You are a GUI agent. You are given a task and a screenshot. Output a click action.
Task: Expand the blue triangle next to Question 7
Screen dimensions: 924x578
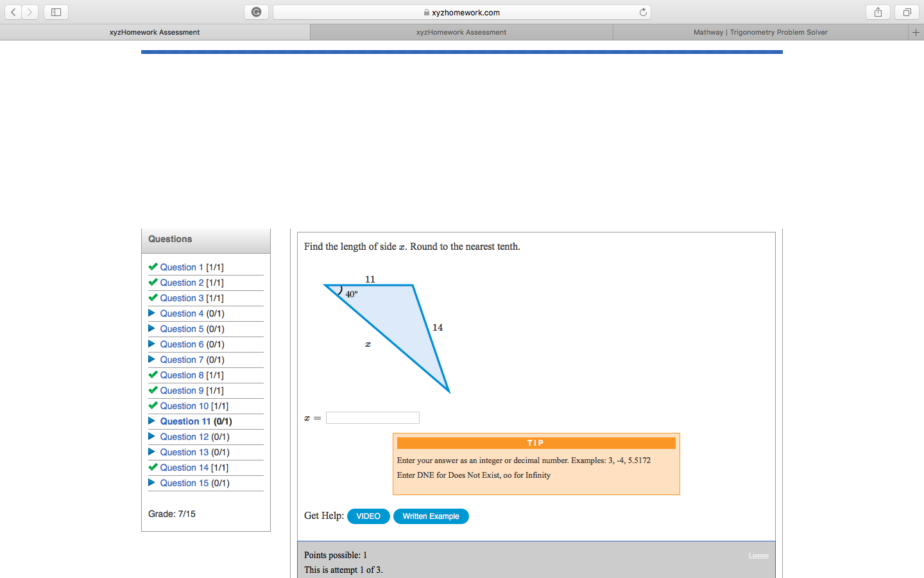click(x=151, y=359)
